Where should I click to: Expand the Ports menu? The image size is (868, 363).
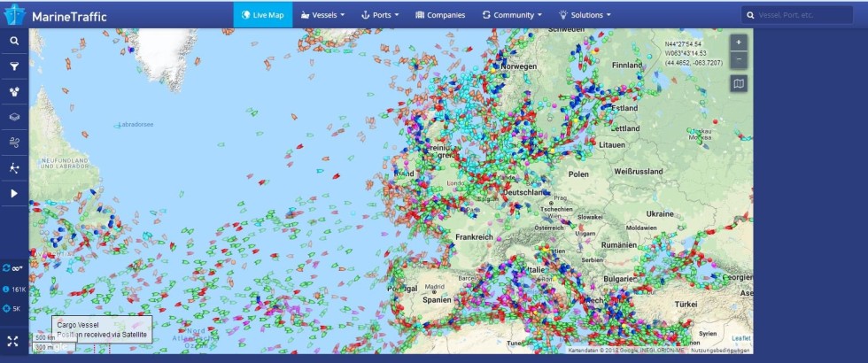(x=380, y=15)
